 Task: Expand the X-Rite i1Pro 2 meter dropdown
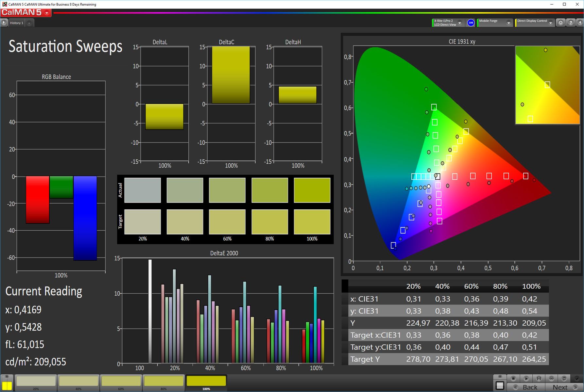(x=448, y=23)
